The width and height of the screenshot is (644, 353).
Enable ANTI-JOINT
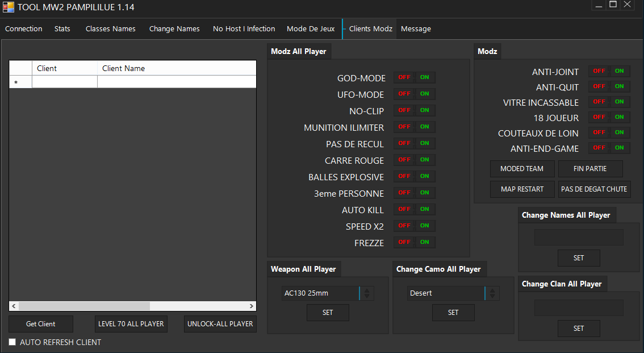620,71
